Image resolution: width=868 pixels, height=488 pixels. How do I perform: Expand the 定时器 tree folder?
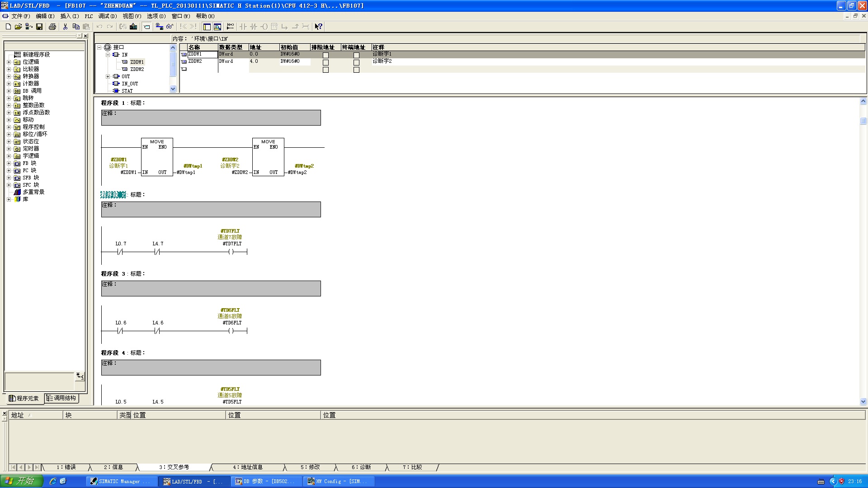click(x=9, y=149)
